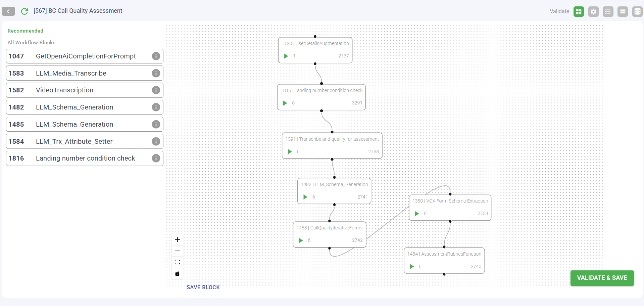Select block 1584 LLM_Trx_Attribute_Setter
This screenshot has width=644, height=306.
pos(85,141)
